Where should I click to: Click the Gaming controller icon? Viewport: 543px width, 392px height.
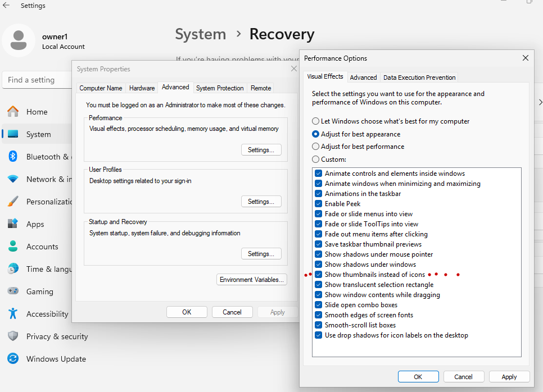pos(13,291)
